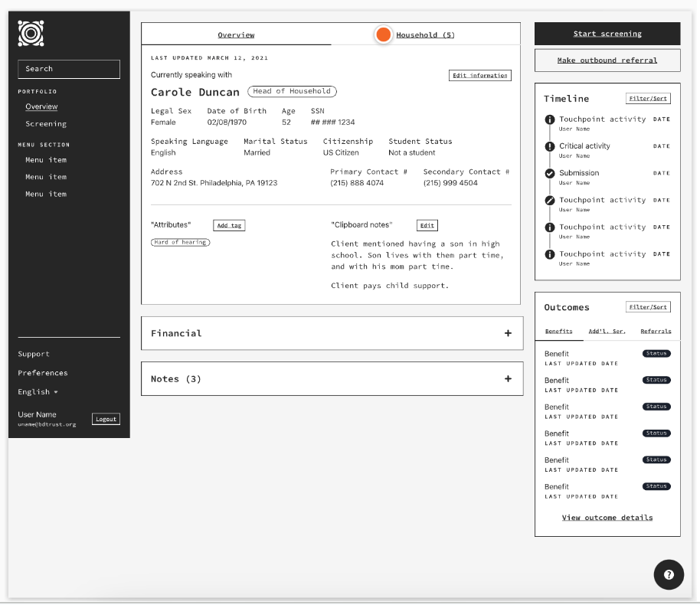Click the pencil edit icon in Timeline
This screenshot has width=700, height=605.
(x=549, y=201)
